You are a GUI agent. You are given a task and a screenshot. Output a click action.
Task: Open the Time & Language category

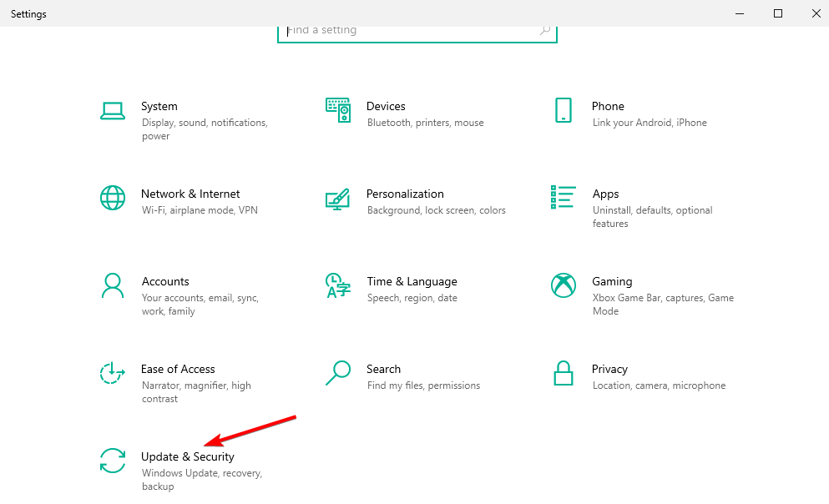(412, 281)
